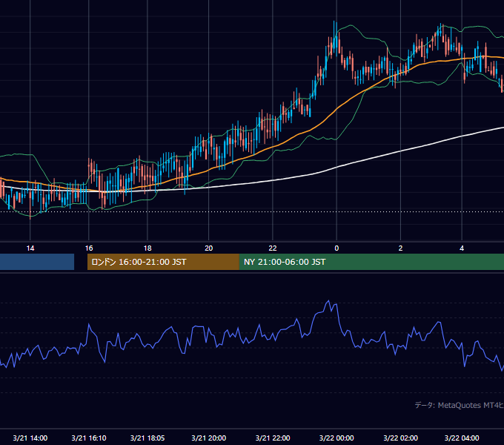Select the NY 21:00-06:00 JST session bar
Image resolution: width=504 pixels, height=445 pixels.
pyautogui.click(x=371, y=262)
